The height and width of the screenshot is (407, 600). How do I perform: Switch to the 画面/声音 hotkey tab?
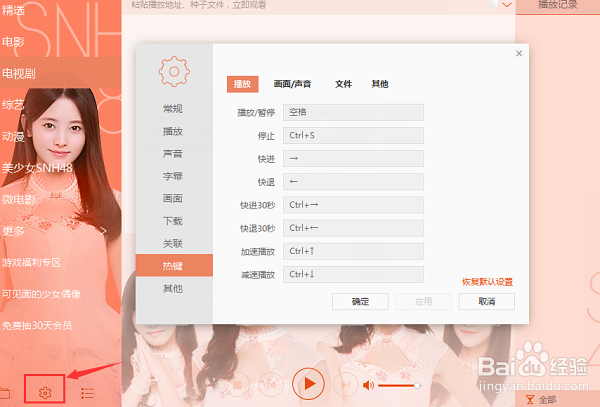coord(292,84)
